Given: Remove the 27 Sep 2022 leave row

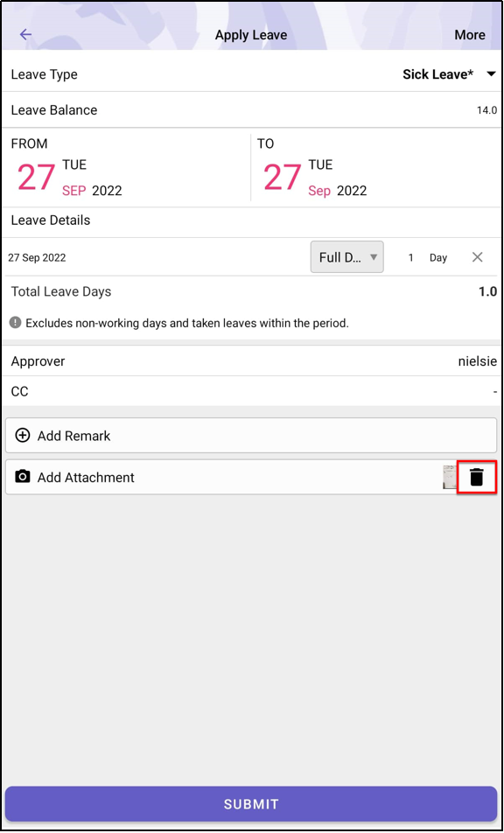Looking at the screenshot, I should [x=478, y=257].
